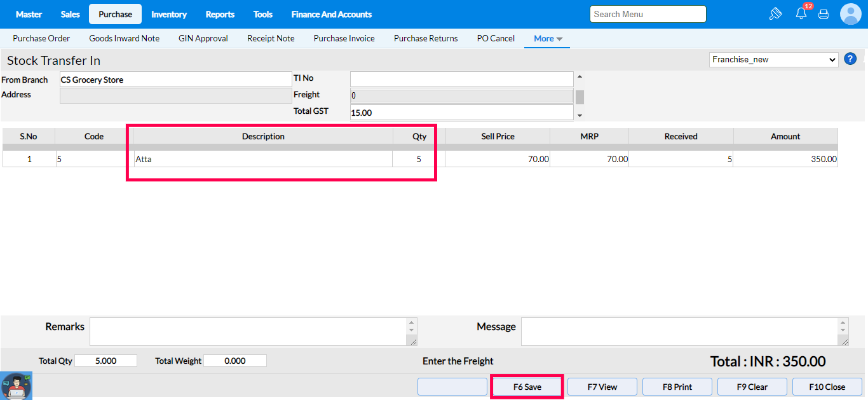Open the Franchise_new dropdown

[x=774, y=59]
